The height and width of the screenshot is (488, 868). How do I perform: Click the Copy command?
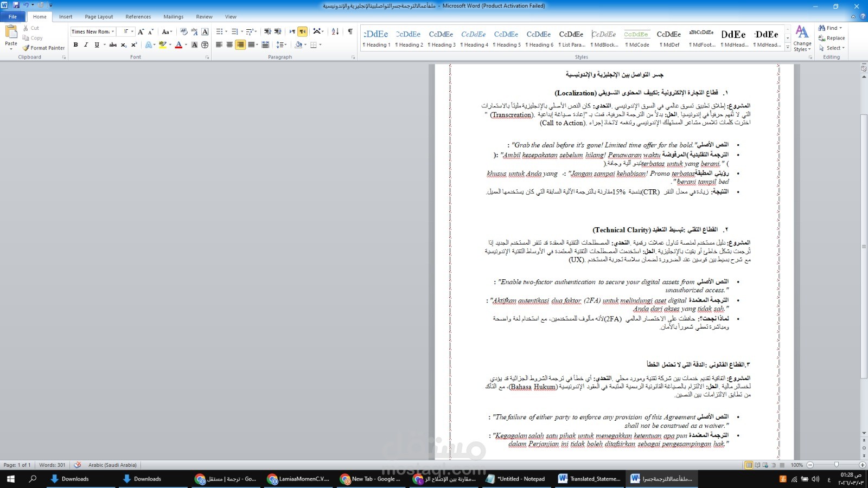coord(33,38)
